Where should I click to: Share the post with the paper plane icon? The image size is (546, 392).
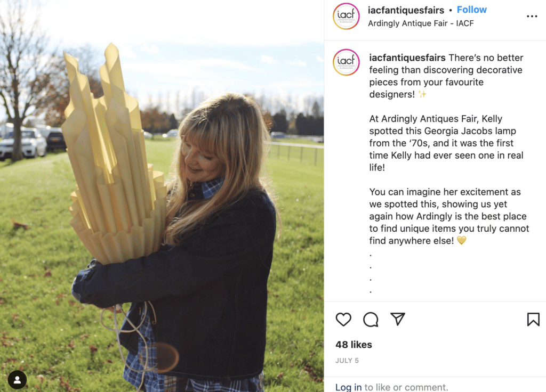pos(398,319)
